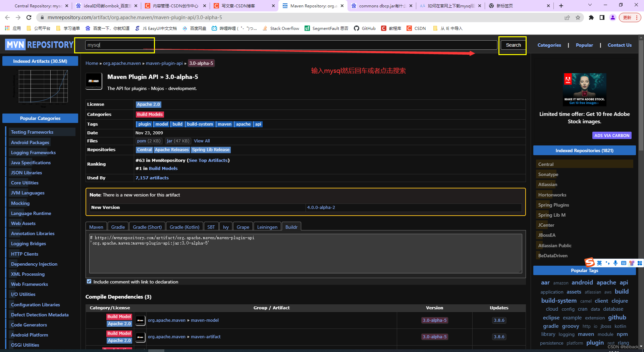Go back with browser back arrow
The height and width of the screenshot is (352, 644).
[x=7, y=17]
